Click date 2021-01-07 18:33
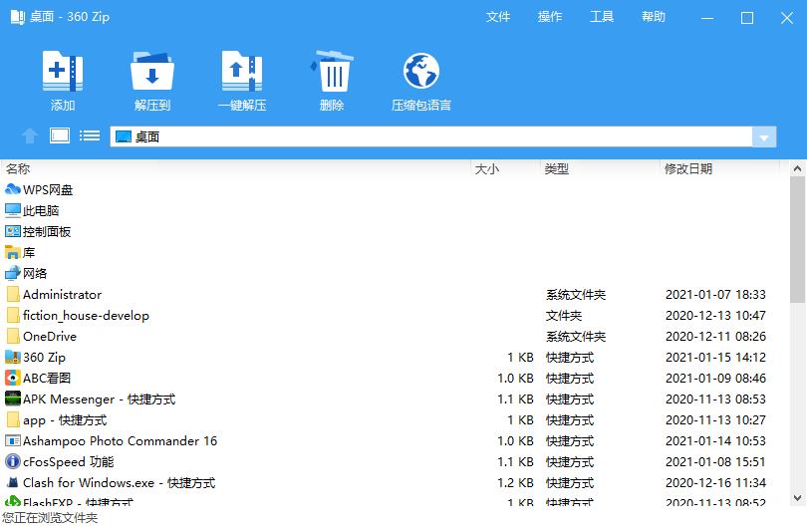This screenshot has width=807, height=532. 715,295
